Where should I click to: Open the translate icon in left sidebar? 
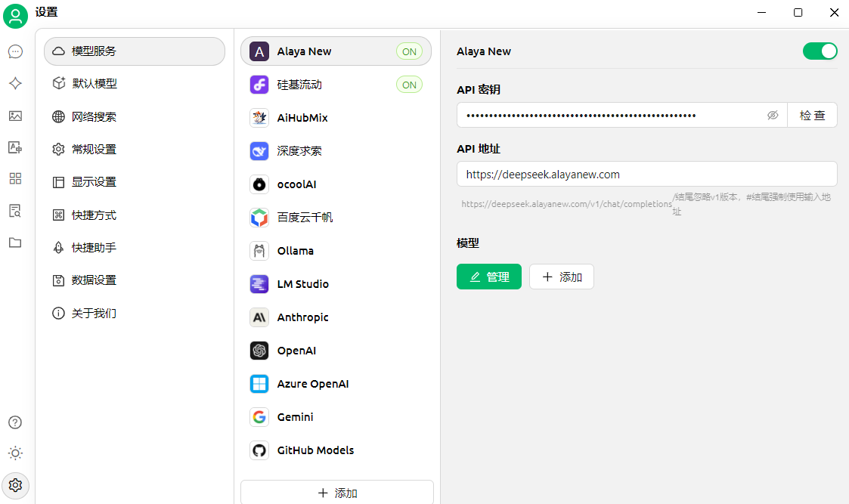(x=15, y=147)
